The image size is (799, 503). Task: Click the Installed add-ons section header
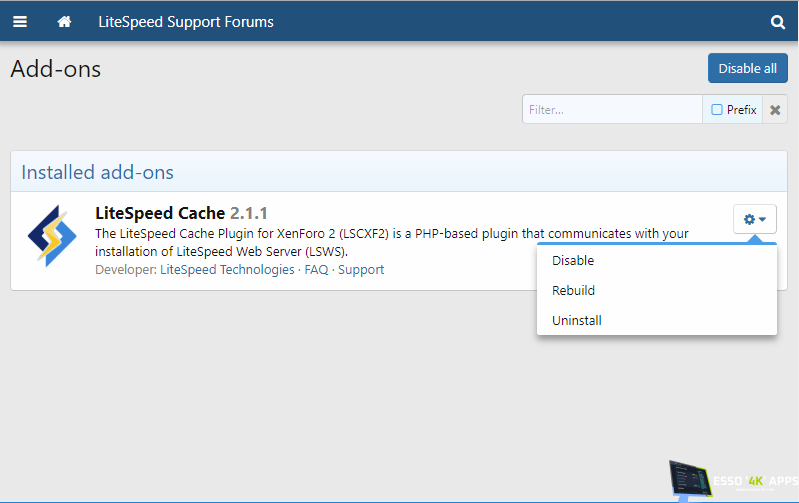tap(97, 172)
